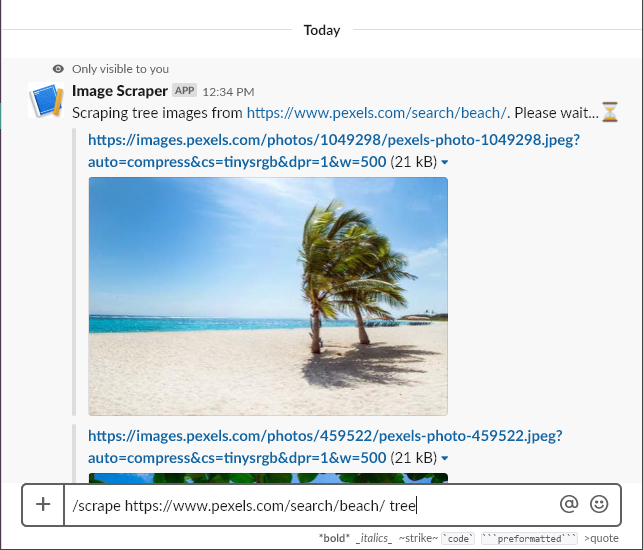Click the _italics_ formatting hint

click(x=373, y=538)
